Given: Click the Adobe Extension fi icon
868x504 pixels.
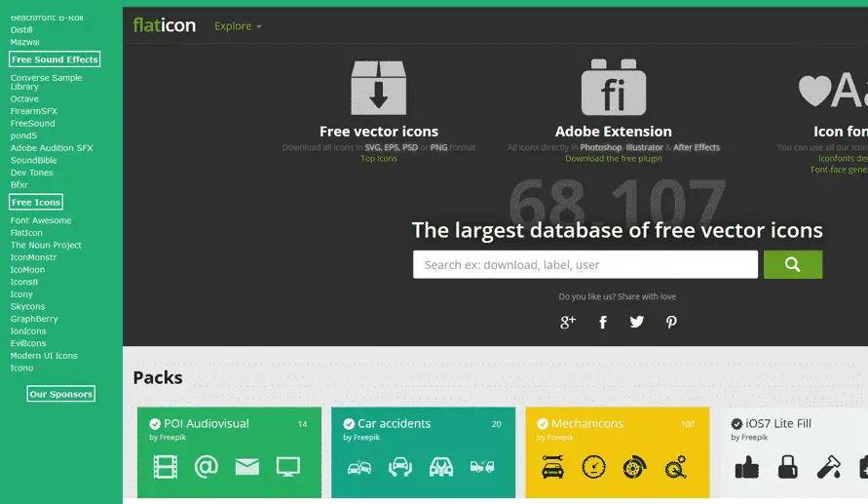Looking at the screenshot, I should click(x=614, y=87).
